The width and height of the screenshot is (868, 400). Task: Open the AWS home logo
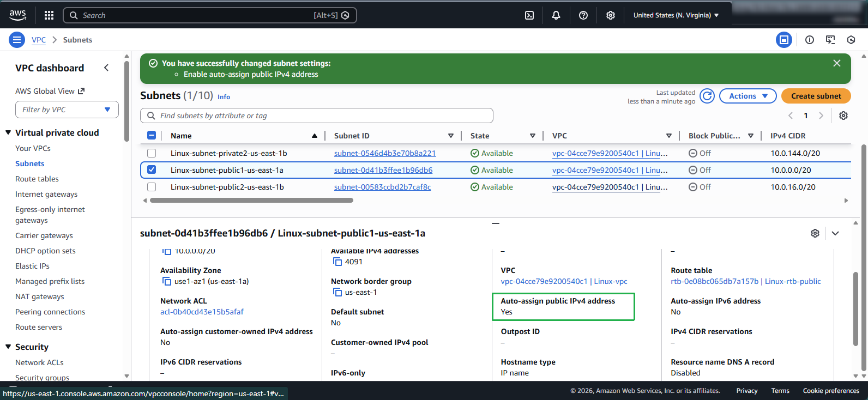[17, 15]
